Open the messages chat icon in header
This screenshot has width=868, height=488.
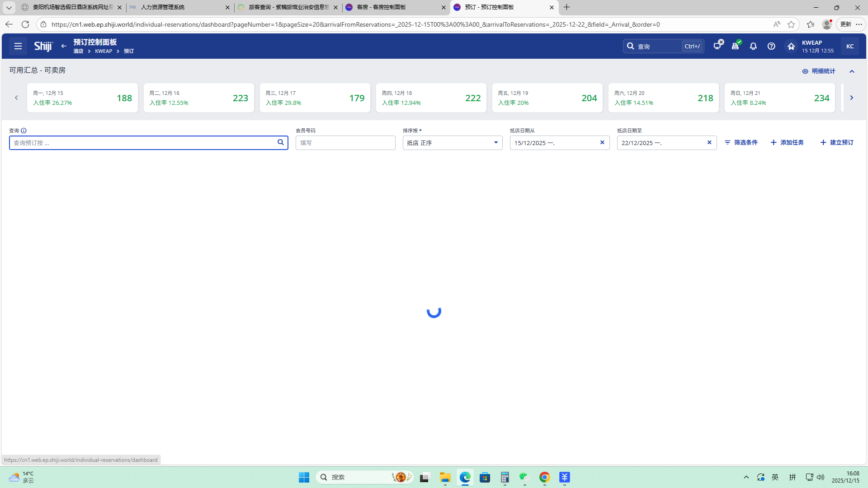(x=717, y=46)
